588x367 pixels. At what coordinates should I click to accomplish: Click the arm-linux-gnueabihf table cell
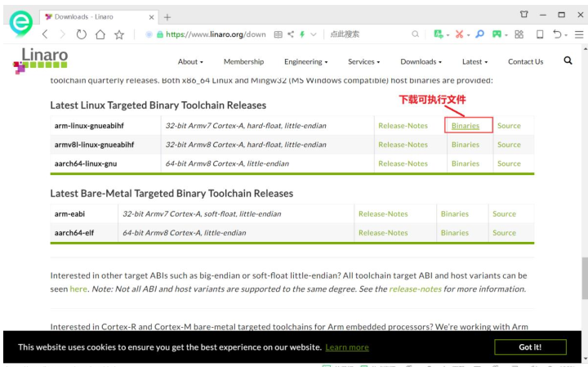[x=105, y=126]
